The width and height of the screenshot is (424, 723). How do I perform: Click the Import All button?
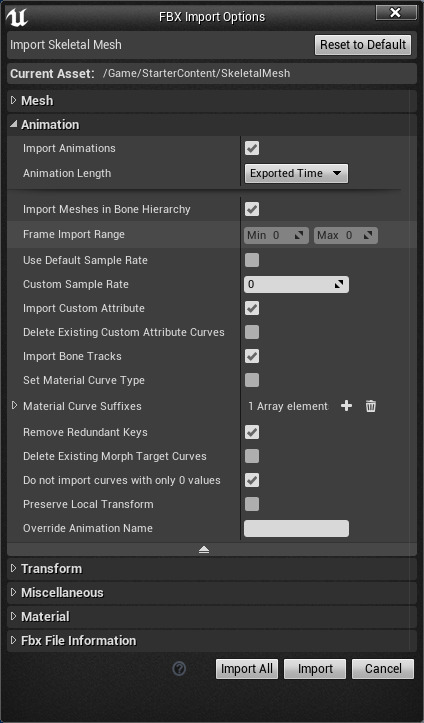click(x=247, y=669)
